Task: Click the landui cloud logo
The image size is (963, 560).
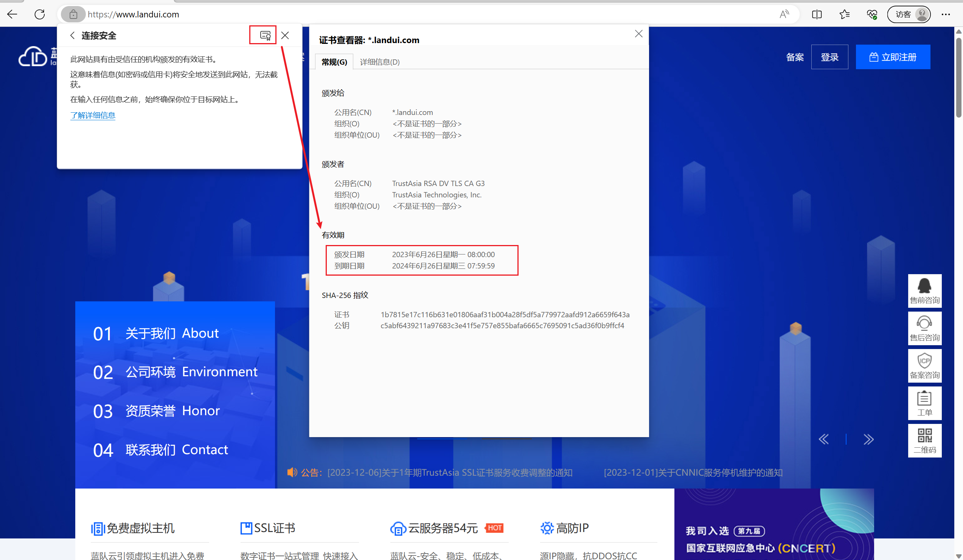Action: pos(37,57)
